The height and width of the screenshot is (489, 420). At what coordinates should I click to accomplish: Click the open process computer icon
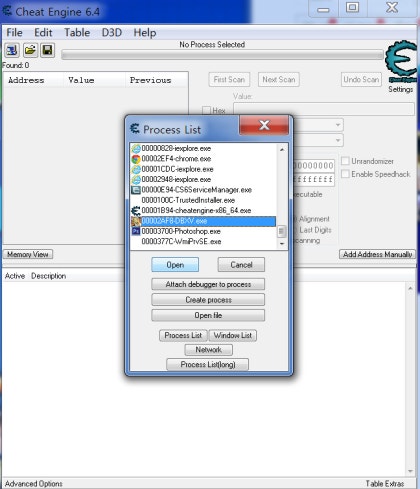click(12, 50)
